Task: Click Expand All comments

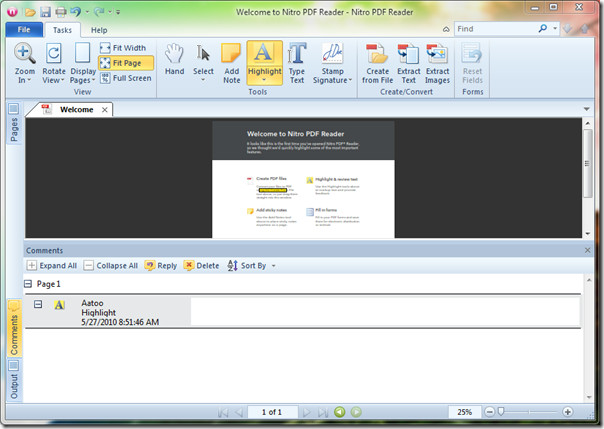Action: [x=52, y=266]
